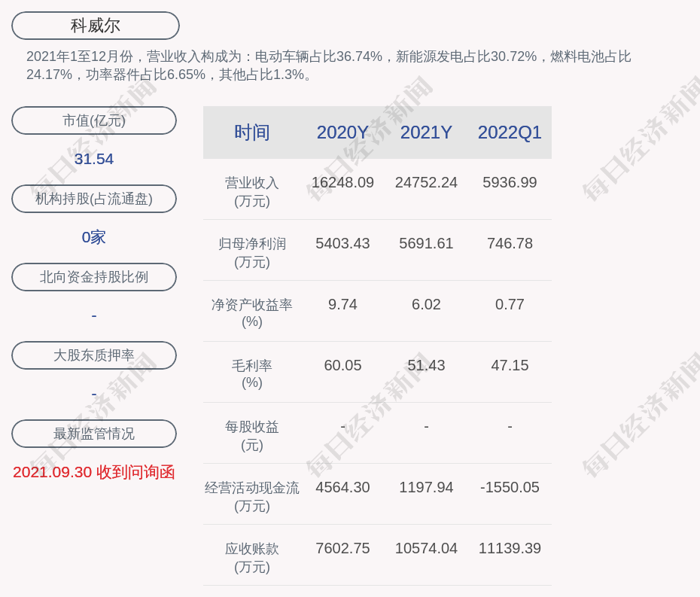Click the 净资产收益率(%) row label
700x597 pixels.
click(252, 313)
